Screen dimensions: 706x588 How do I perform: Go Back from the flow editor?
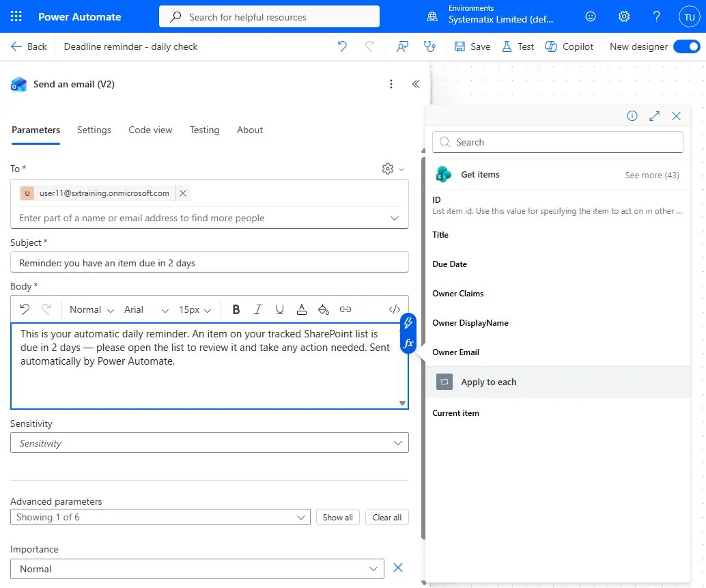click(x=29, y=46)
